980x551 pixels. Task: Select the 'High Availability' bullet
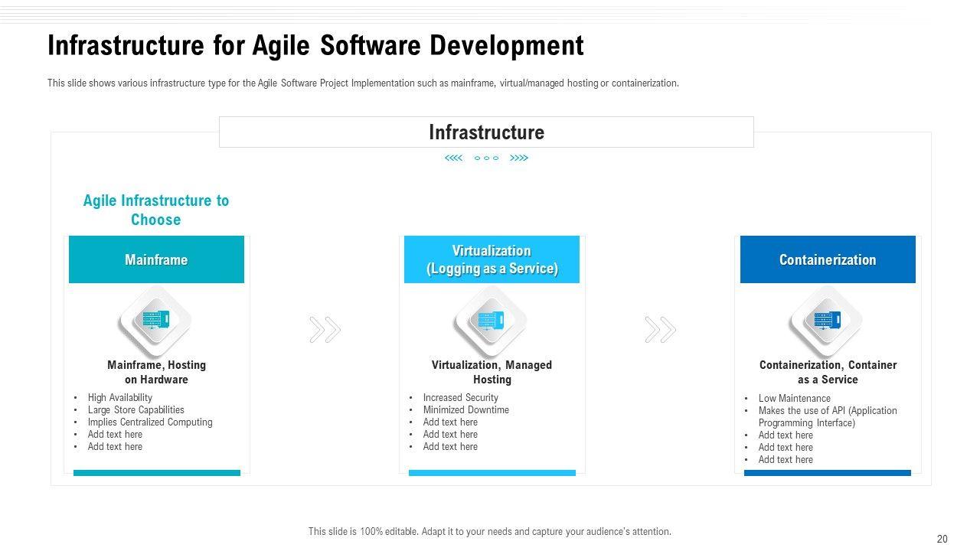[x=120, y=398]
